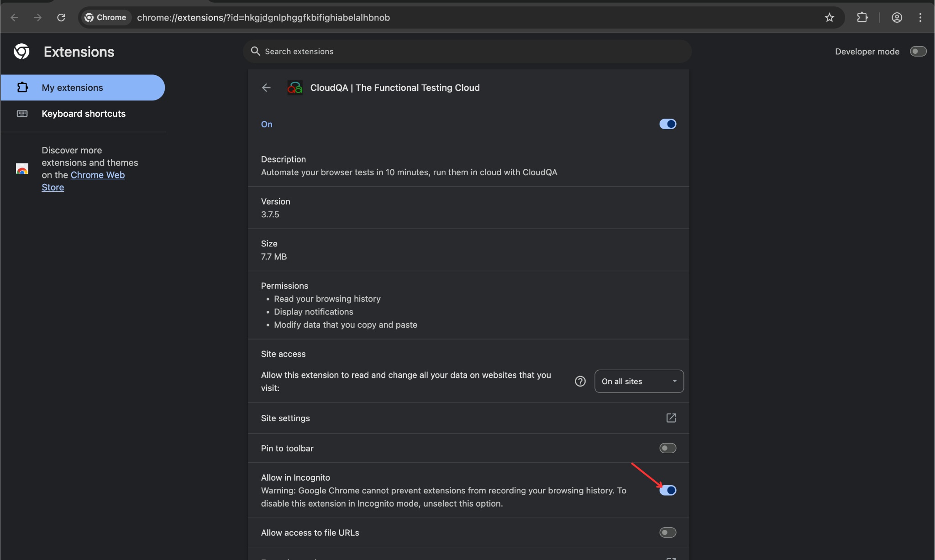Viewport: 935px width, 560px height.
Task: Open Site settings via the external link icon
Action: (x=671, y=418)
